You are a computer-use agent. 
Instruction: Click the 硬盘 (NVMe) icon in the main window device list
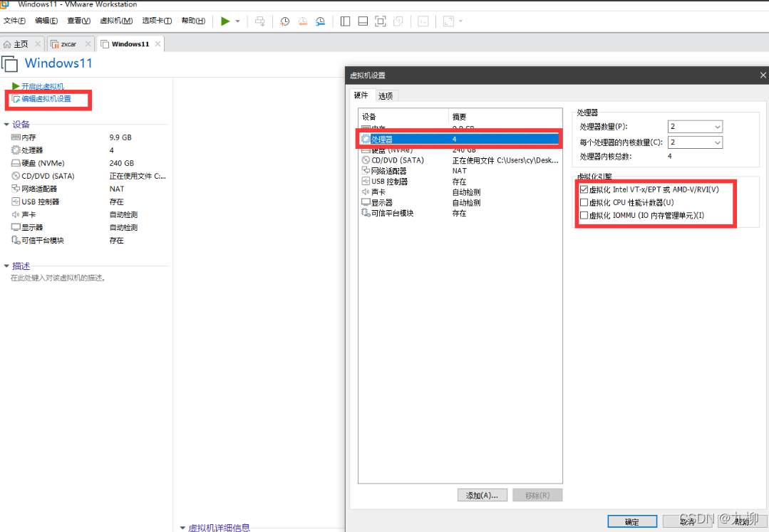pyautogui.click(x=16, y=163)
